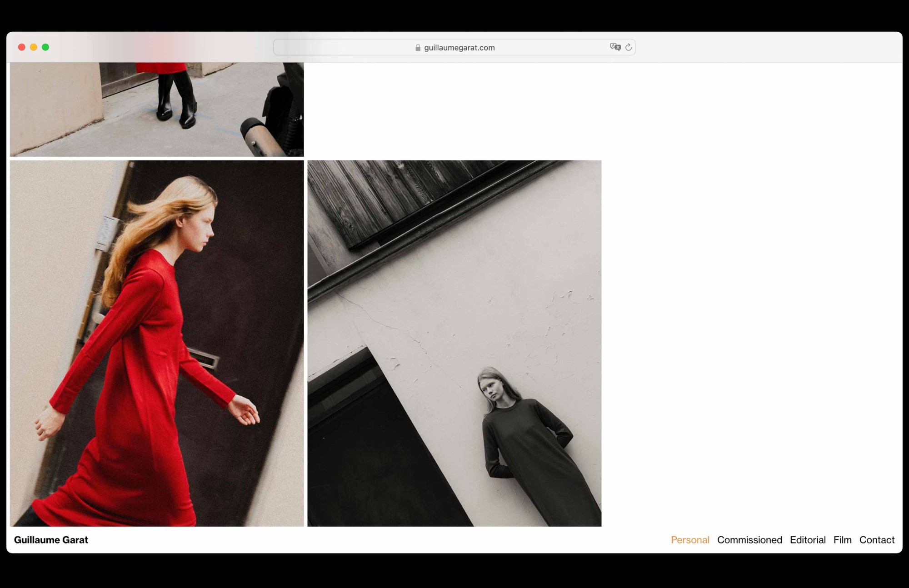909x588 pixels.
Task: Open the Contact page
Action: pyautogui.click(x=877, y=540)
